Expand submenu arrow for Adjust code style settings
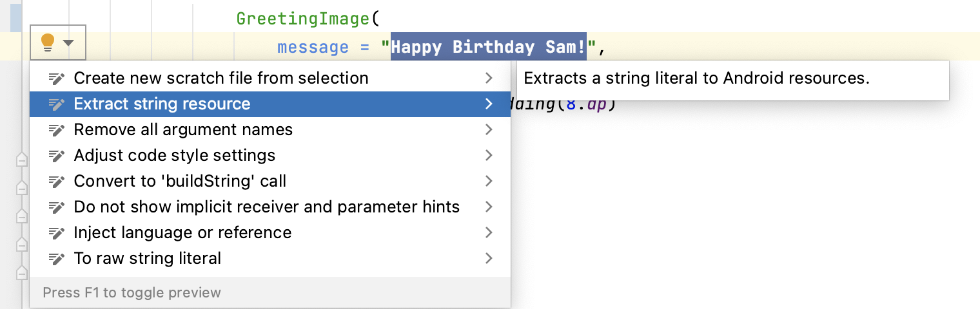Screen dimensions: 980x309 coord(489,156)
